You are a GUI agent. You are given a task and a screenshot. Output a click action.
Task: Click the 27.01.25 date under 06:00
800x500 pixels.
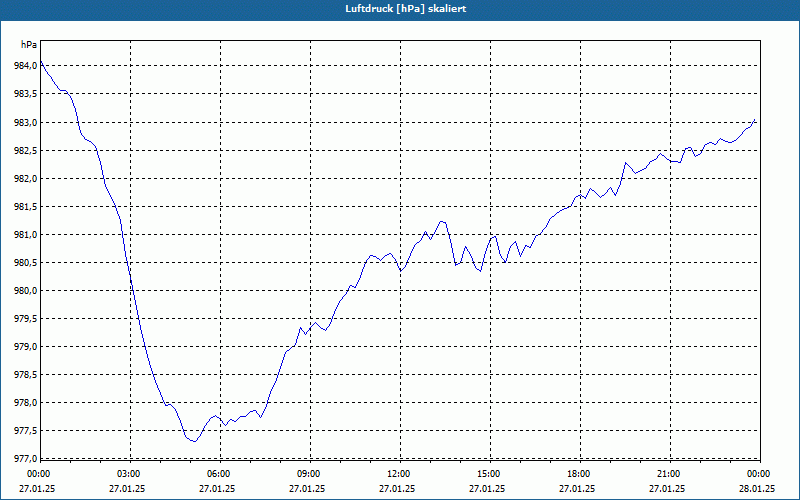pos(217,488)
